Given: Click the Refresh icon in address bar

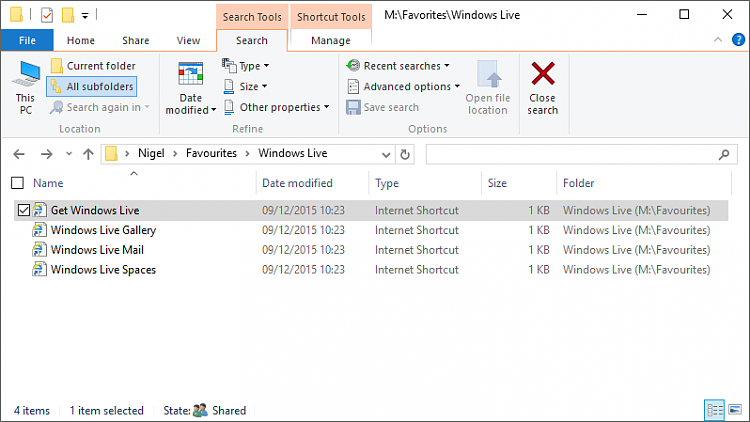Looking at the screenshot, I should (404, 154).
